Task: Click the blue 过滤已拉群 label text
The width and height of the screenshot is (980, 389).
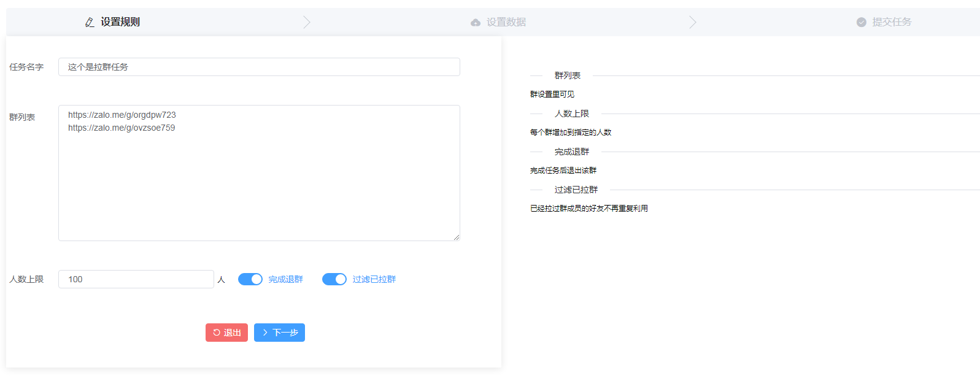Action: click(x=374, y=279)
